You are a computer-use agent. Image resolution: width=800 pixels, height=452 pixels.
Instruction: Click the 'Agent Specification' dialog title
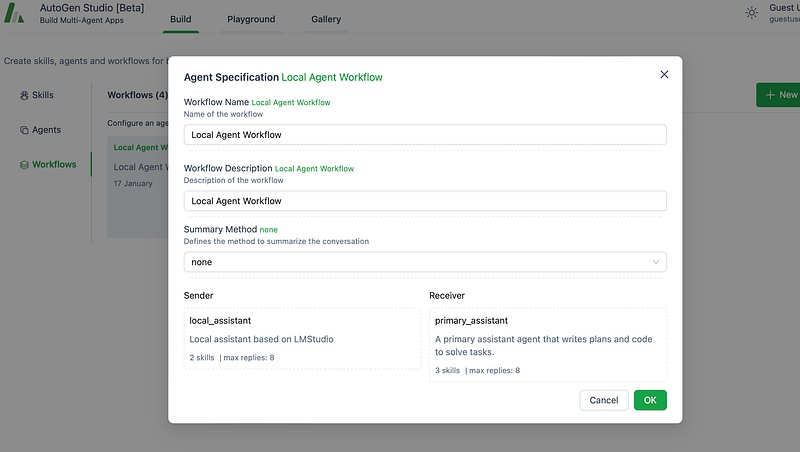[x=231, y=77]
